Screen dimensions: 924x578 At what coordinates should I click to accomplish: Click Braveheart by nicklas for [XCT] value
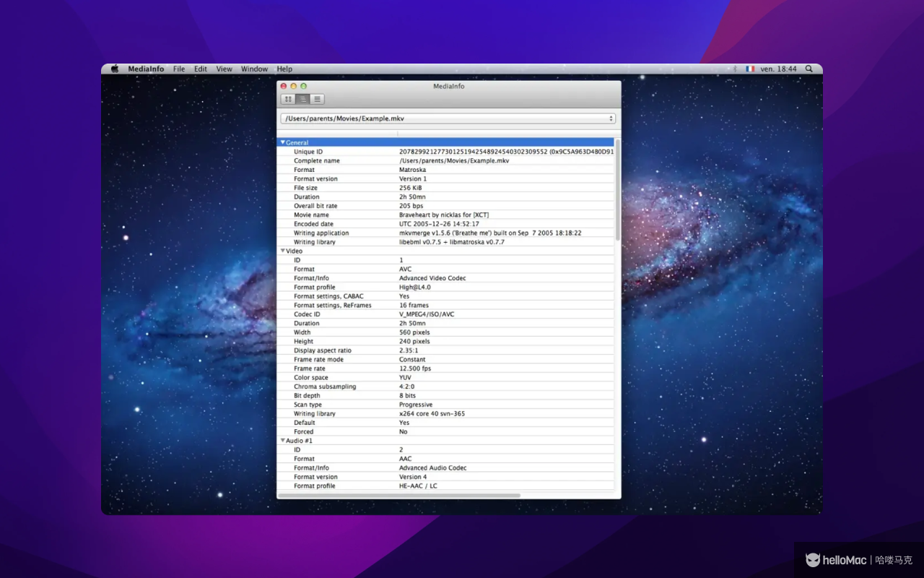pos(444,215)
